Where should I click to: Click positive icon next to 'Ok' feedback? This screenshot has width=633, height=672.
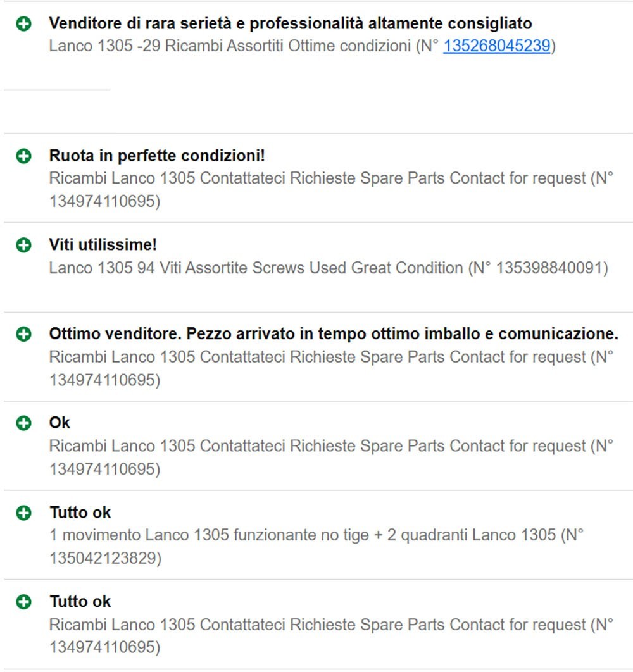click(x=23, y=423)
